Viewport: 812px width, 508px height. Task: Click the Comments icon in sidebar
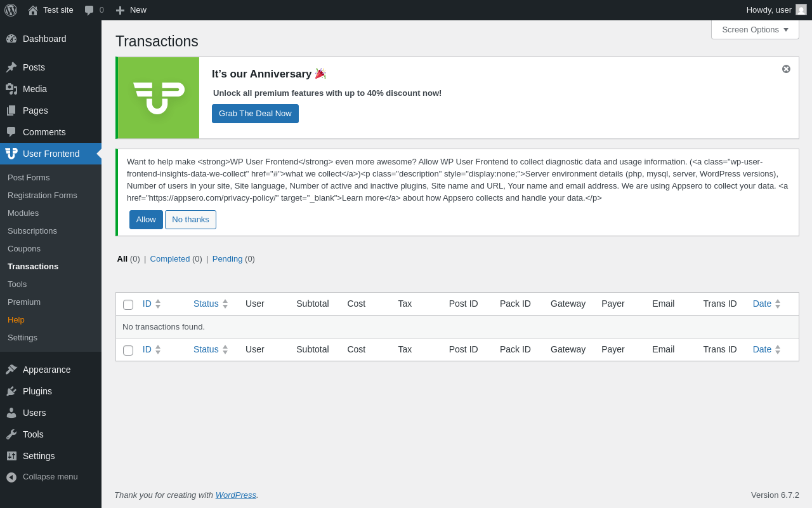pos(11,132)
